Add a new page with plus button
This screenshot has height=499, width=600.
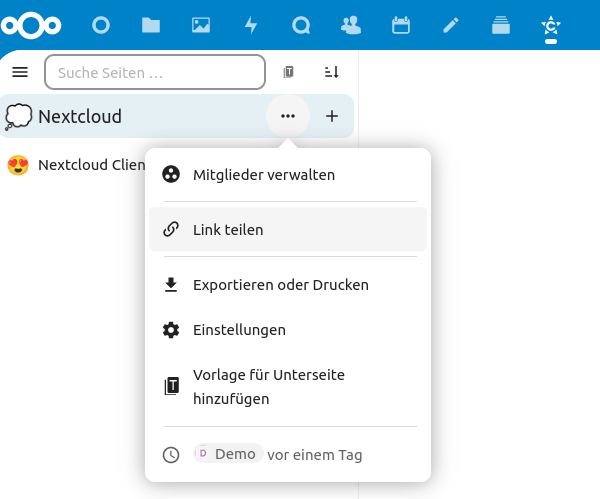pos(332,116)
